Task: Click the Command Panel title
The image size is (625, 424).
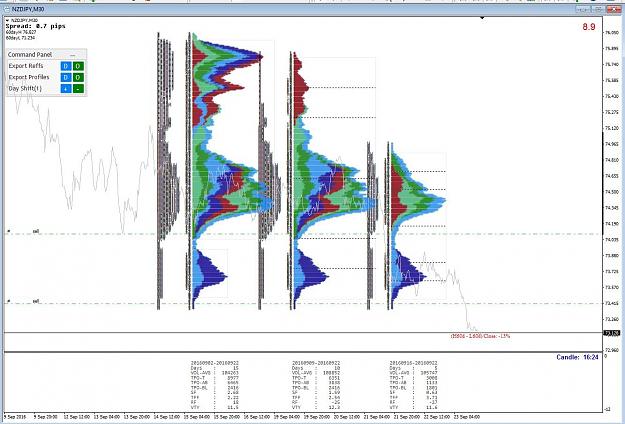Action: (x=30, y=55)
